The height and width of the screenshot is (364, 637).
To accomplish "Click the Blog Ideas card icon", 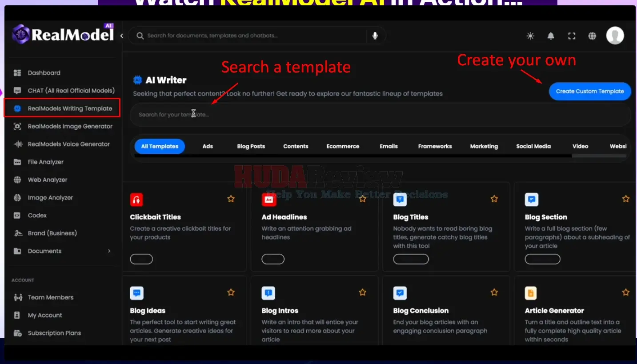I will [x=136, y=293].
